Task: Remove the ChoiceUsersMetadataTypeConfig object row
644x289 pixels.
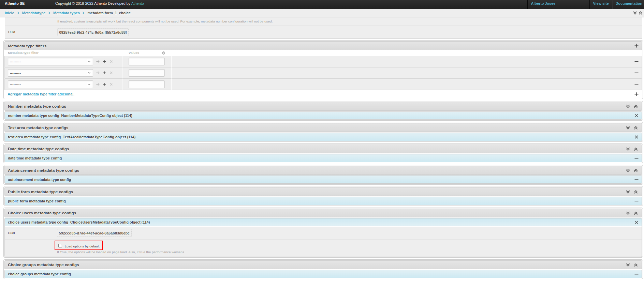Action: click(x=636, y=222)
